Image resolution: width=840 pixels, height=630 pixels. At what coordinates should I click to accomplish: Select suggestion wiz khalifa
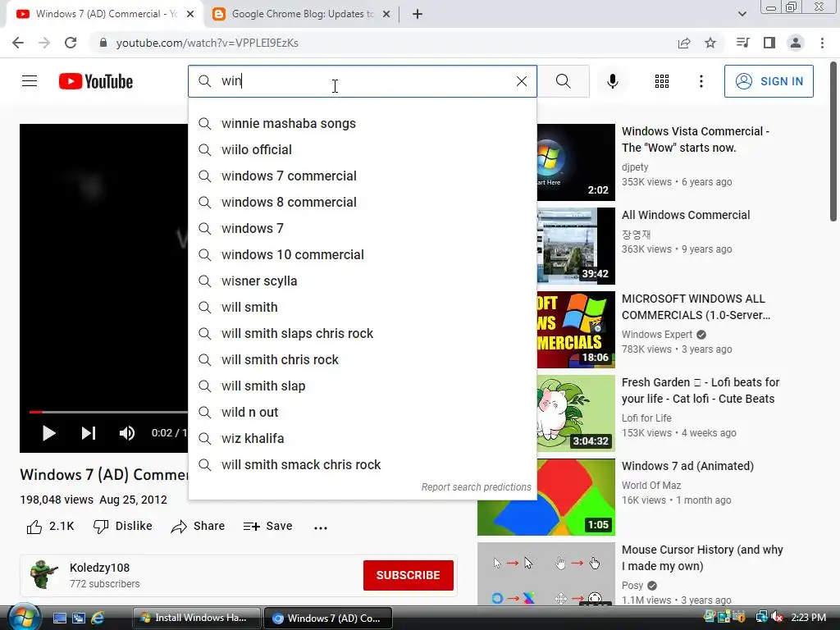362,438
